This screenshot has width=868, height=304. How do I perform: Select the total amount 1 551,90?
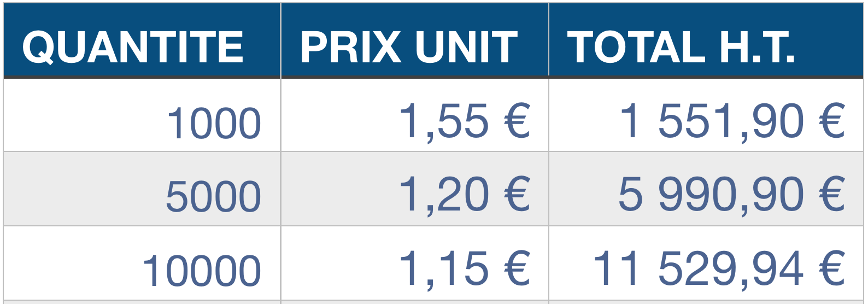[x=712, y=121]
